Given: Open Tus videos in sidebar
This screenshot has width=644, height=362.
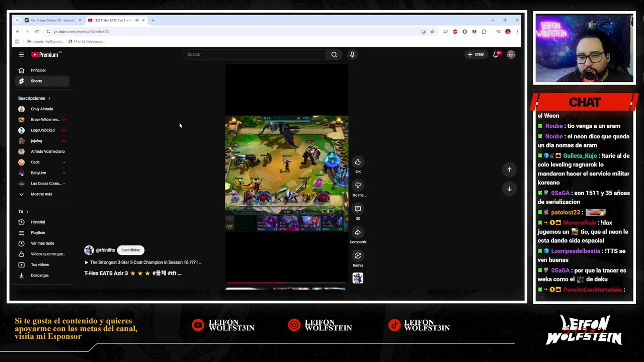Looking at the screenshot, I should click(x=41, y=264).
